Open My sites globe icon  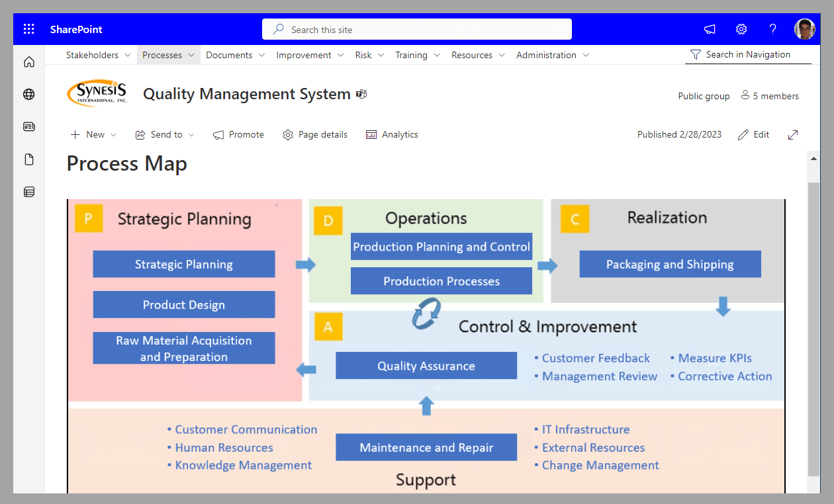29,95
